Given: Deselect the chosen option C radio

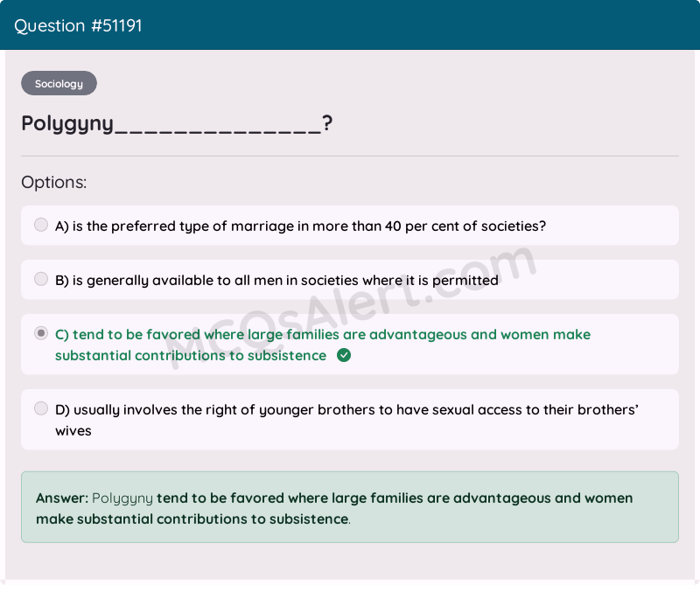Looking at the screenshot, I should tap(41, 333).
